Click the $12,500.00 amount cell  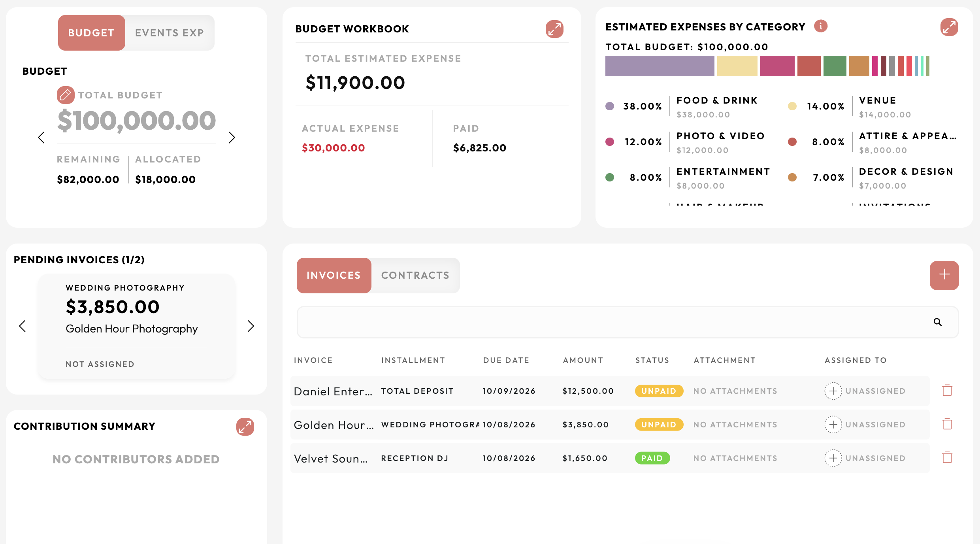click(588, 391)
